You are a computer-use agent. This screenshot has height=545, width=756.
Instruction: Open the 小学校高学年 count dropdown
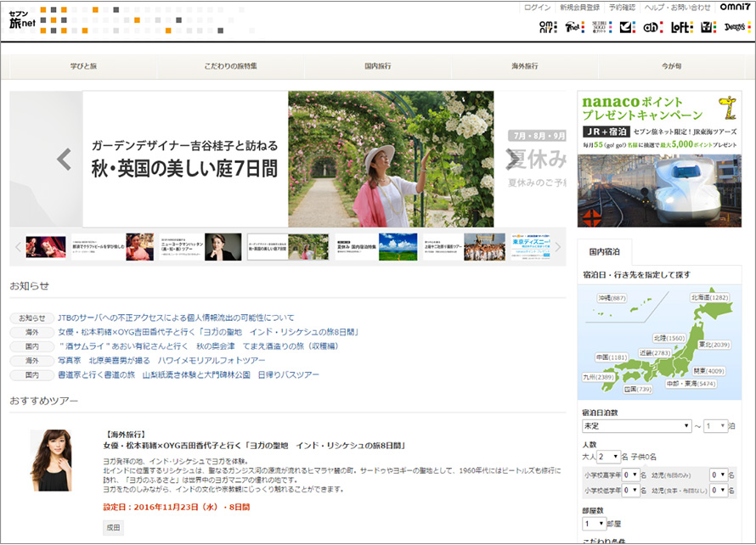click(631, 475)
